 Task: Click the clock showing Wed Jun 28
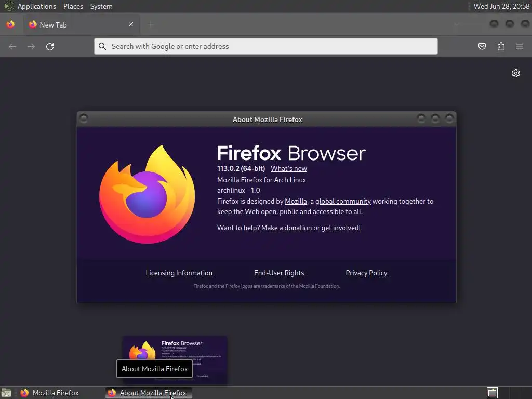(501, 6)
